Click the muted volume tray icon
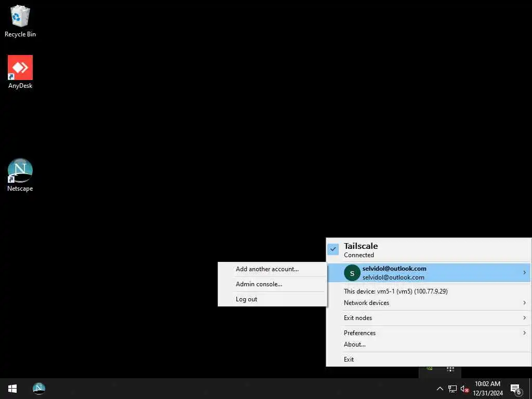532x399 pixels. click(464, 389)
